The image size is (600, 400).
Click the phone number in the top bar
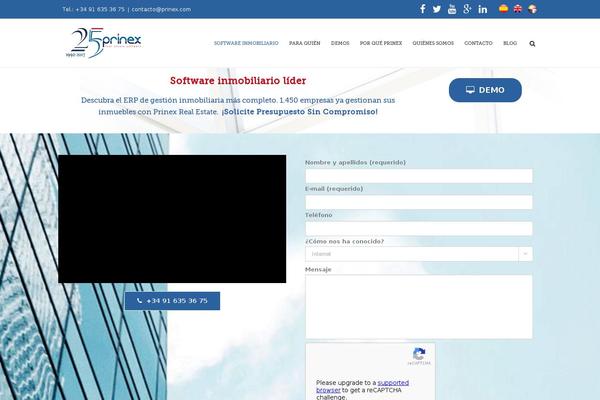[x=100, y=9]
